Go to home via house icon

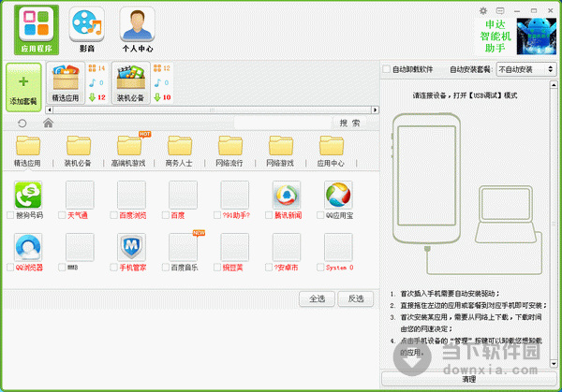point(49,123)
